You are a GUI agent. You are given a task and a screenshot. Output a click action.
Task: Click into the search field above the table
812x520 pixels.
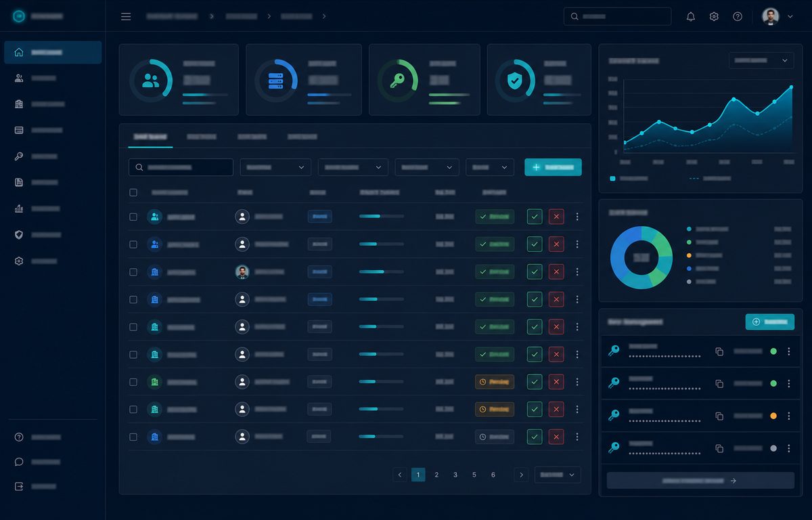click(181, 167)
